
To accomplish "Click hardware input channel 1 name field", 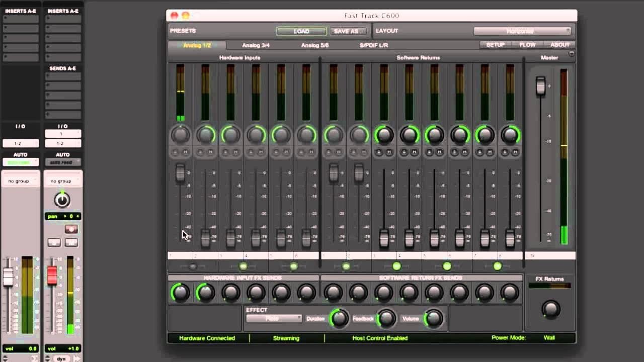I will [180, 256].
